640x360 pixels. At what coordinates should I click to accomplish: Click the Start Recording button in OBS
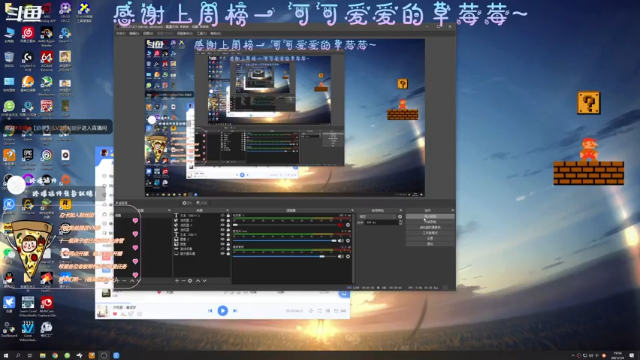[x=430, y=222]
